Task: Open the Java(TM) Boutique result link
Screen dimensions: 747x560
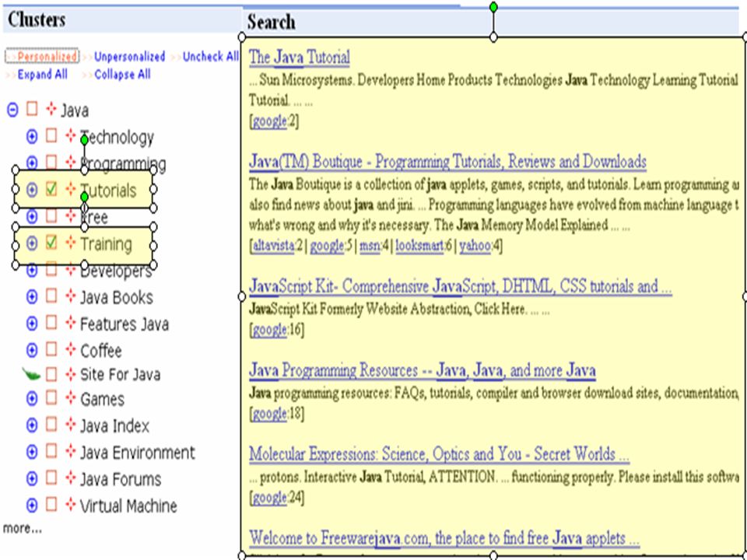Action: tap(447, 162)
